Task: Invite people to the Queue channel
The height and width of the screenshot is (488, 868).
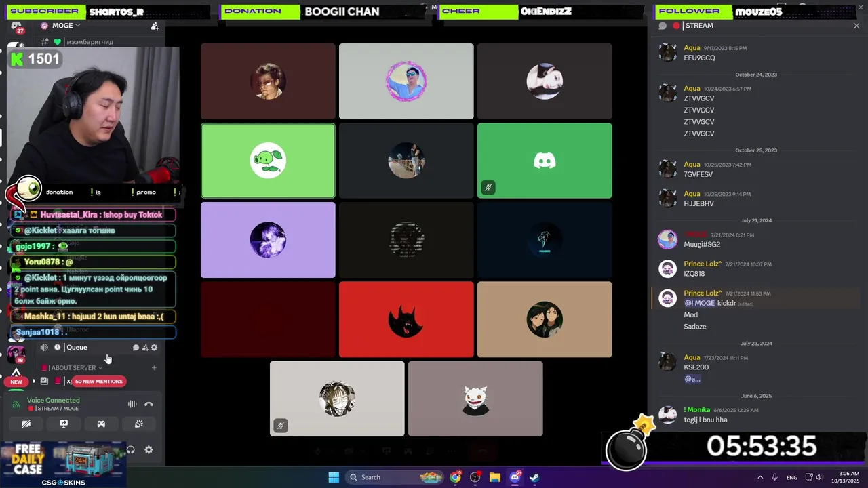Action: [145, 348]
